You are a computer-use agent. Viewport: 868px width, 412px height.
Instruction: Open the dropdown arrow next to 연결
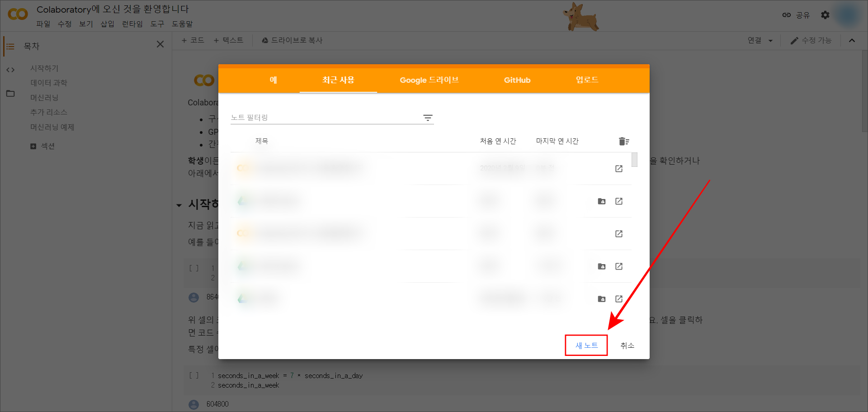[770, 41]
